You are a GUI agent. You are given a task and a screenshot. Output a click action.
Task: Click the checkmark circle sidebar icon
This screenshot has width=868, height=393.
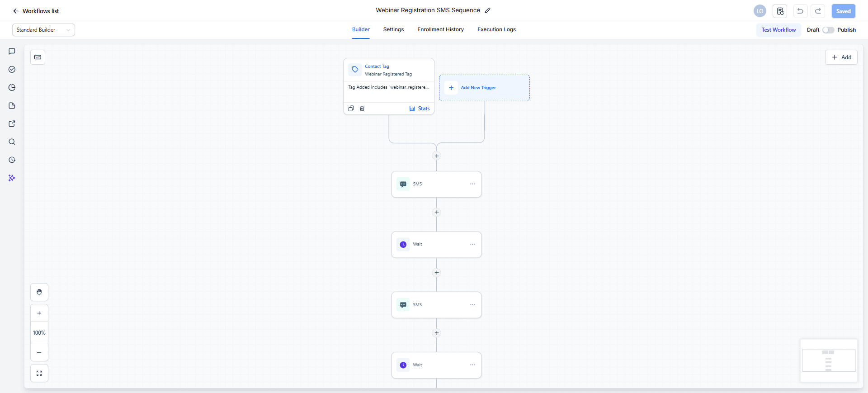[x=12, y=70]
